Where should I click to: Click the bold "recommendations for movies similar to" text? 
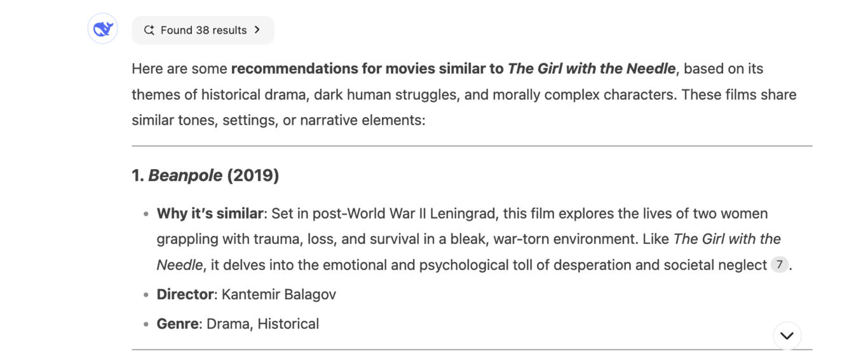[x=367, y=69]
